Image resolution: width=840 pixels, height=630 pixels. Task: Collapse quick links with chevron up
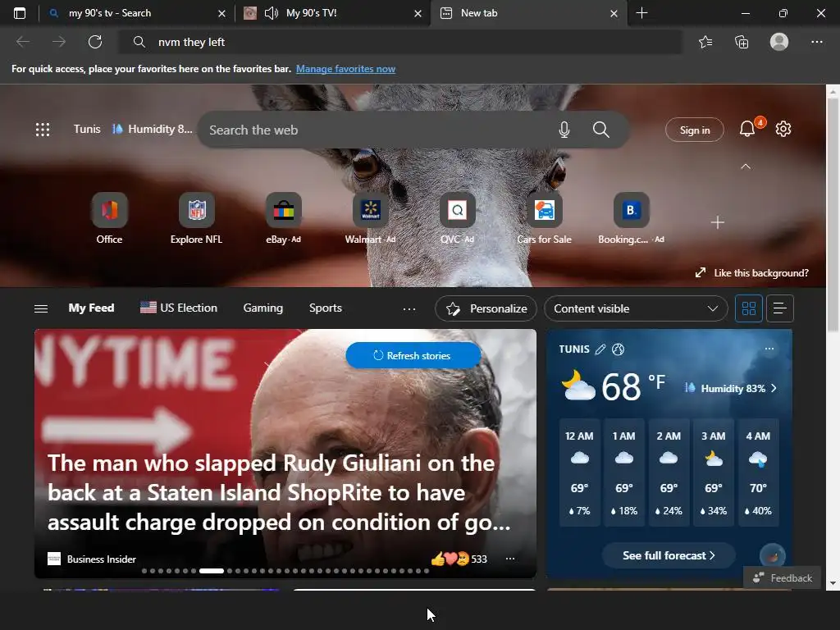[745, 167]
